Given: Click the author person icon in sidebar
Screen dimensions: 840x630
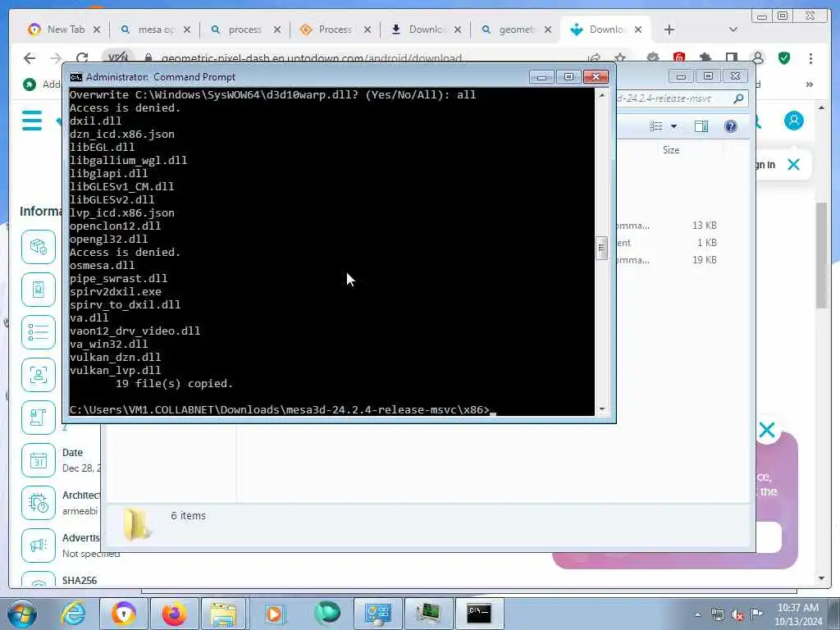Looking at the screenshot, I should point(39,375).
